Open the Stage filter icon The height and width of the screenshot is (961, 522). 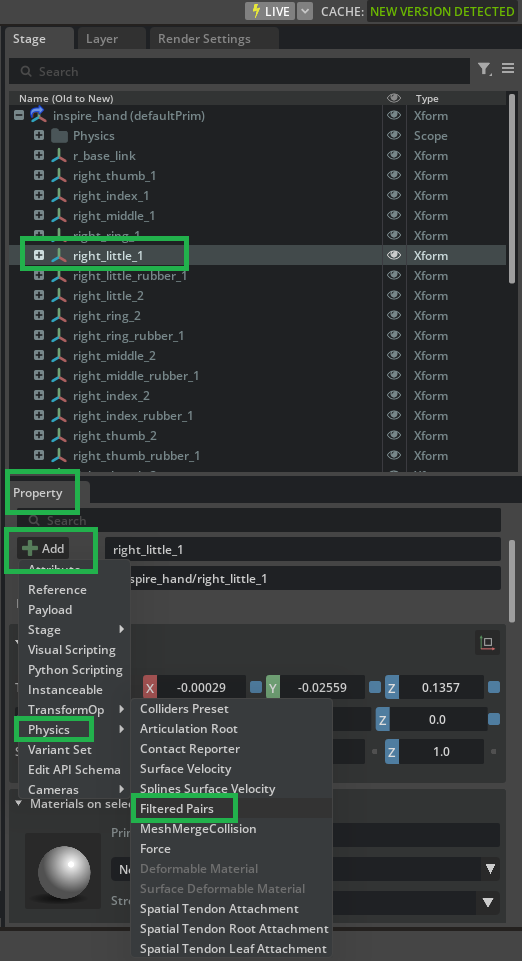(x=484, y=69)
